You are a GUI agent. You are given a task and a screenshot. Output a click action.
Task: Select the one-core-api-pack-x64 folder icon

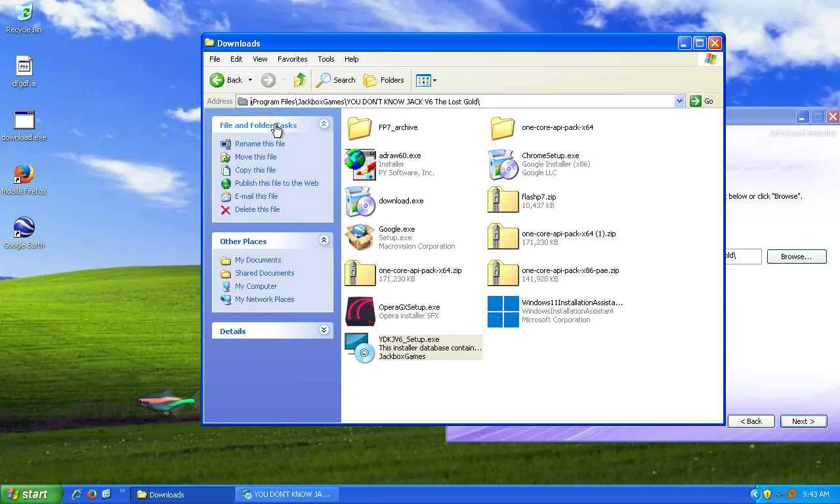pyautogui.click(x=503, y=127)
